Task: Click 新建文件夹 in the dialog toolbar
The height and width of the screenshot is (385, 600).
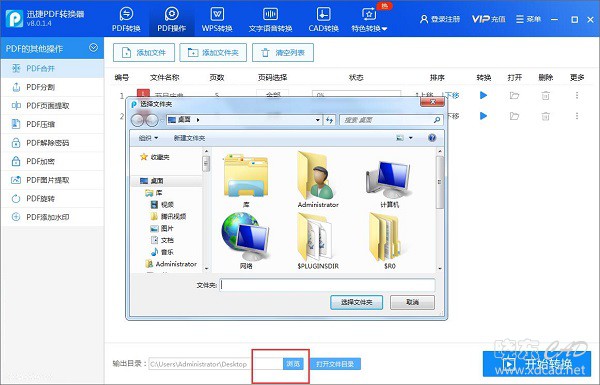Action: click(189, 138)
